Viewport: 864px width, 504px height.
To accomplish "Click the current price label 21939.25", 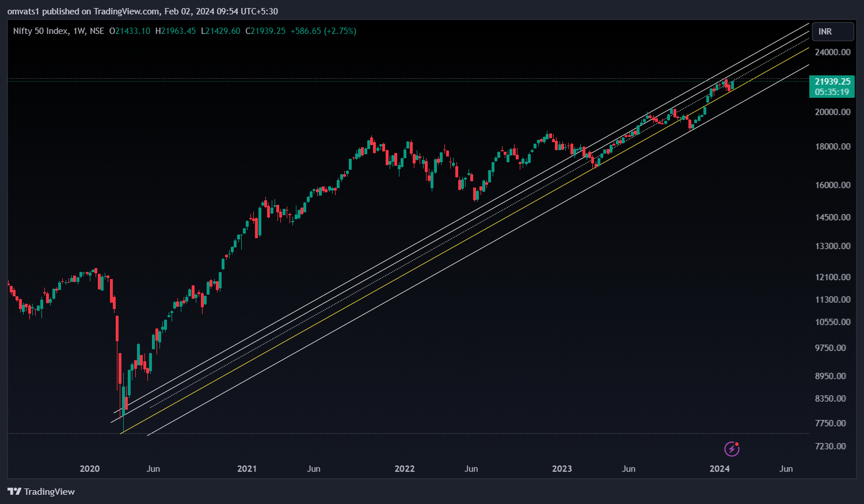I will (832, 82).
